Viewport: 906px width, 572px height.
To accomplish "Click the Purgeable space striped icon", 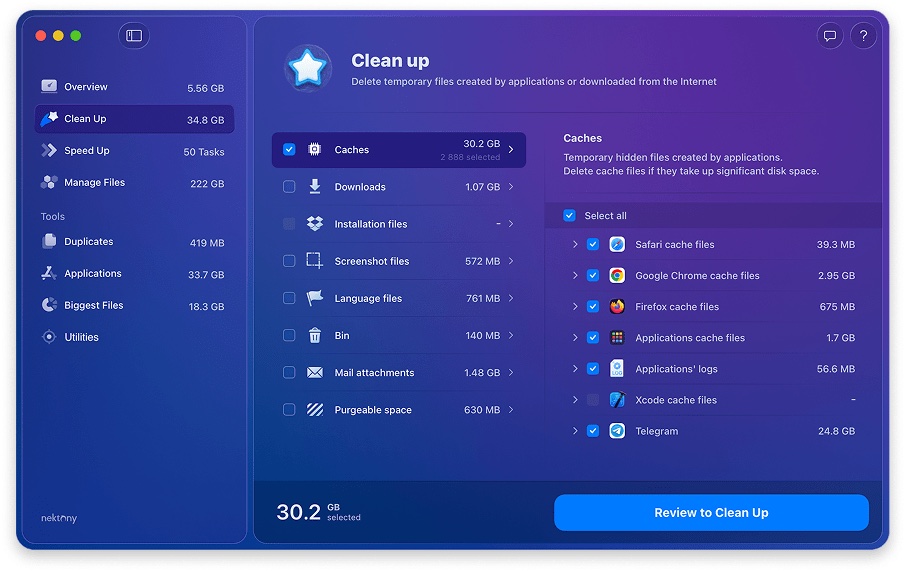I will click(314, 410).
